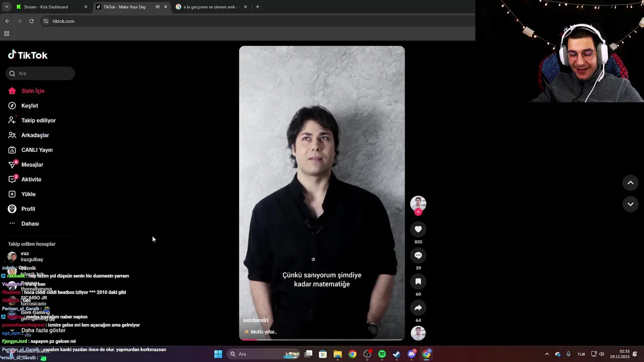Open Gem Gaming followed account
The image size is (644, 362).
tap(35, 315)
